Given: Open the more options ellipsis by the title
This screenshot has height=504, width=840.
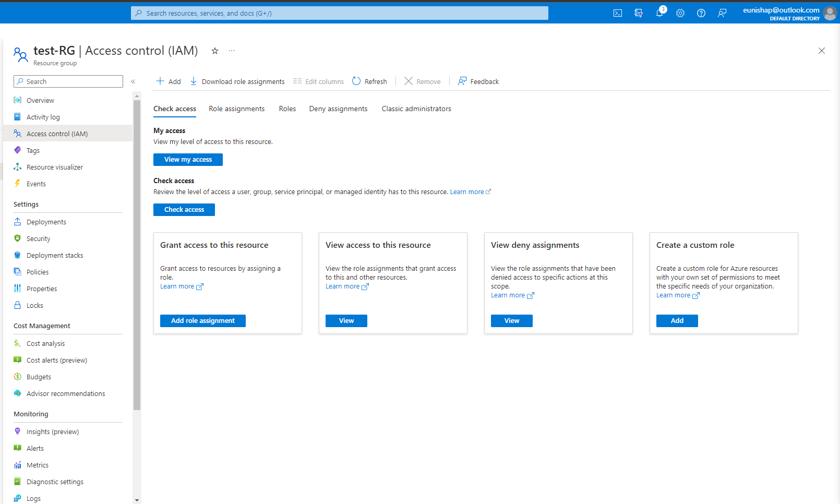Looking at the screenshot, I should point(232,51).
